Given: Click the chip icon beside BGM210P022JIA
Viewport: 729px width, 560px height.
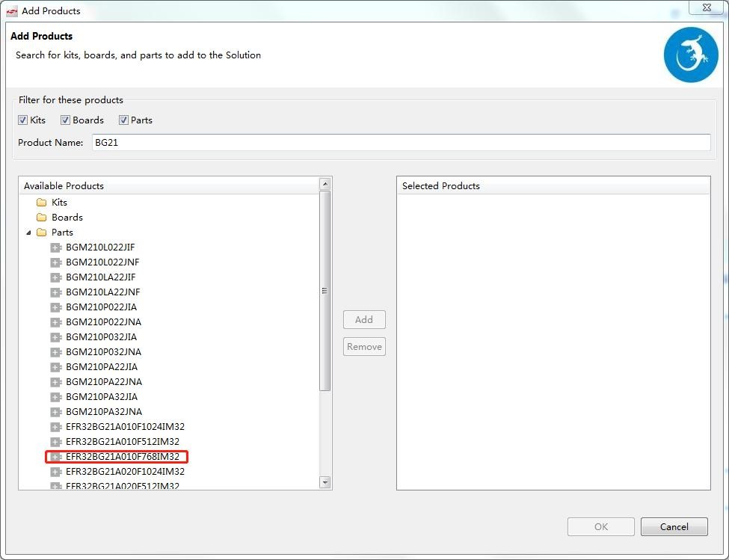Looking at the screenshot, I should [x=56, y=307].
